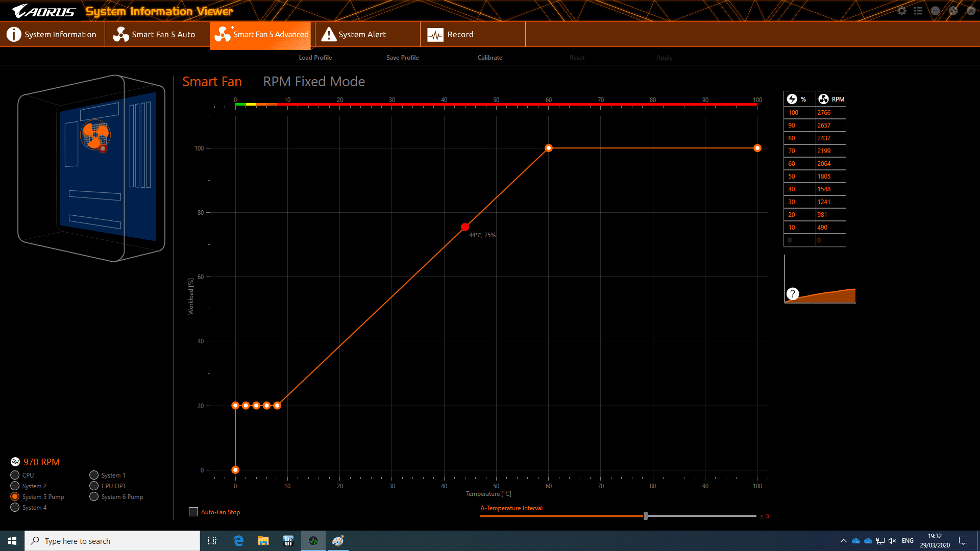Click the System Alert warning icon
This screenshot has height=551, width=980.
tap(329, 34)
